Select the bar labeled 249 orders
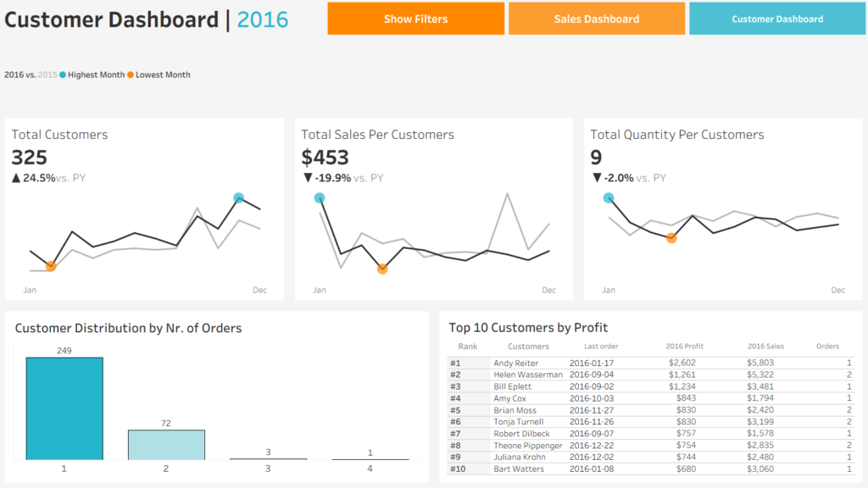868x488 pixels. (x=64, y=408)
